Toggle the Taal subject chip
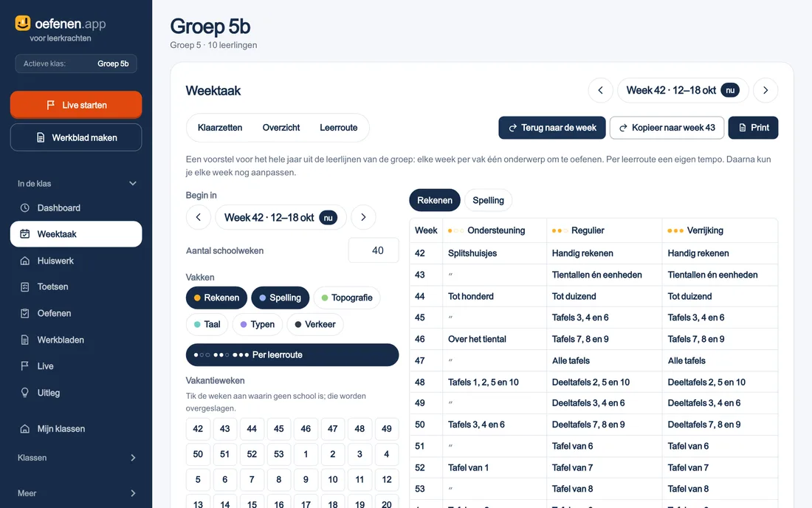 [x=207, y=324]
